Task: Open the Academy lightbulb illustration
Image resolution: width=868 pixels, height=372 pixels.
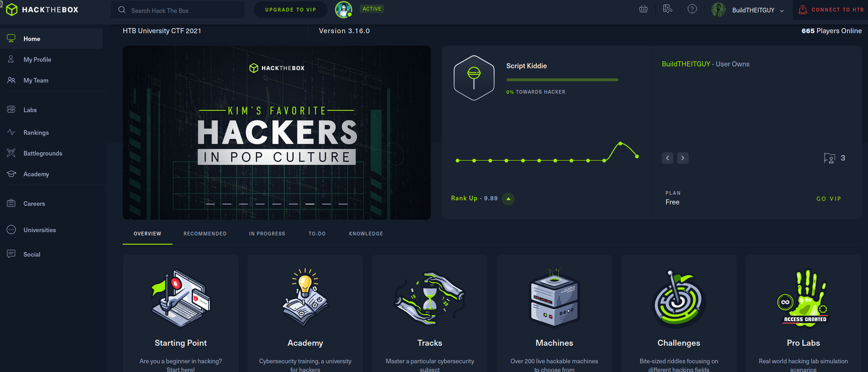Action: click(x=305, y=297)
